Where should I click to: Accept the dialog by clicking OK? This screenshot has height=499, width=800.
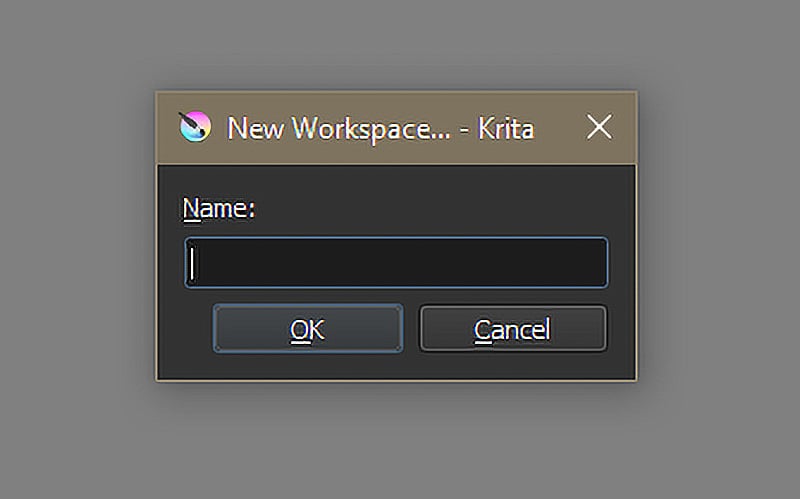[308, 329]
